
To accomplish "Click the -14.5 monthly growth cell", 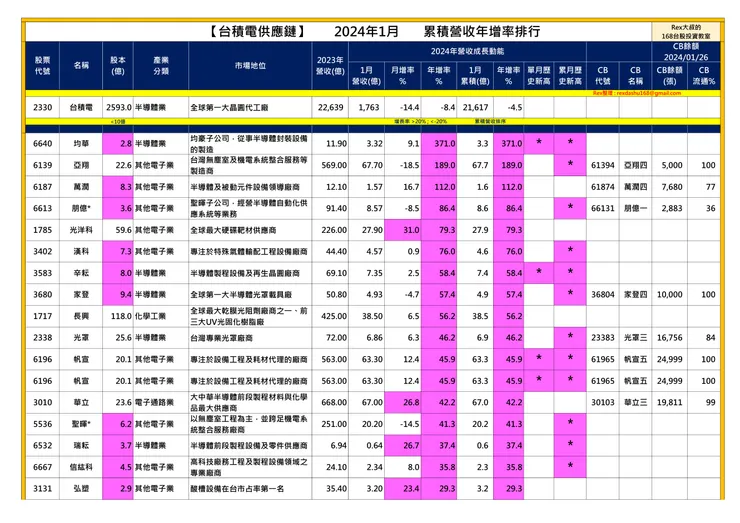I will tap(403, 424).
